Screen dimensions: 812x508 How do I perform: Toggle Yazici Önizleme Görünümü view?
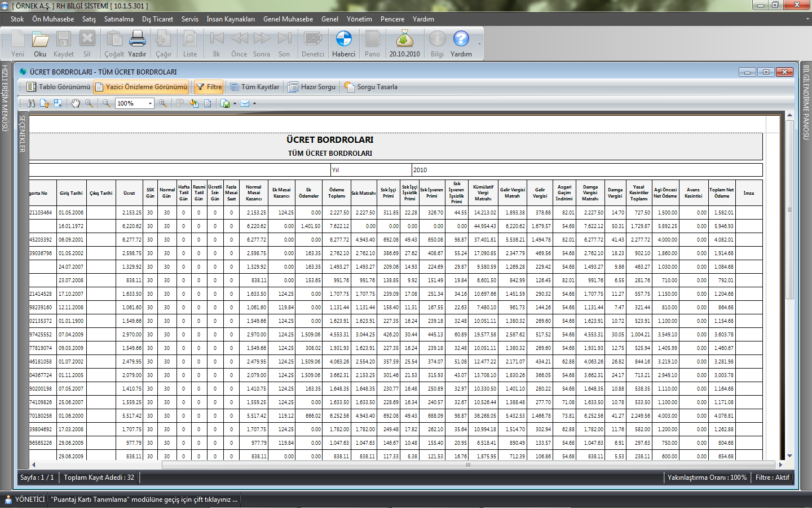point(141,87)
